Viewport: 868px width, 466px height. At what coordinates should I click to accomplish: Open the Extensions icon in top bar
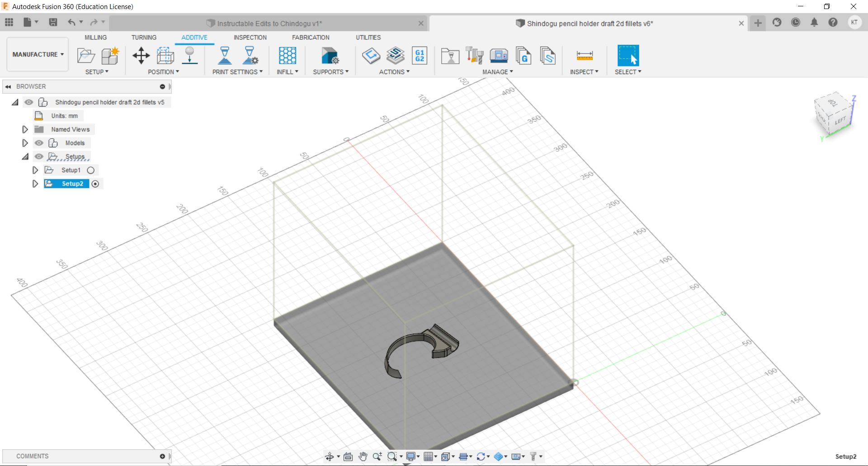coord(777,23)
